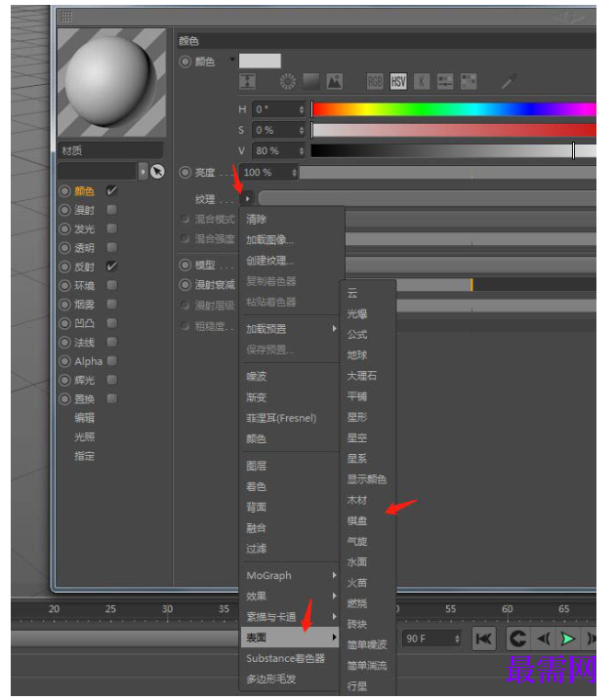Disable the 反射 channel checkbox
This screenshot has width=615, height=700.
pyautogui.click(x=111, y=267)
